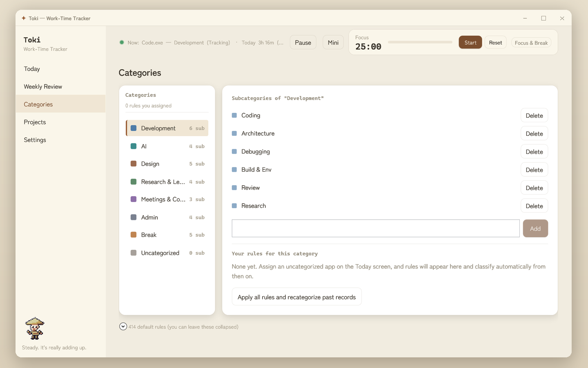Focus the new subcategory input field
This screenshot has height=368, width=588.
(x=376, y=228)
